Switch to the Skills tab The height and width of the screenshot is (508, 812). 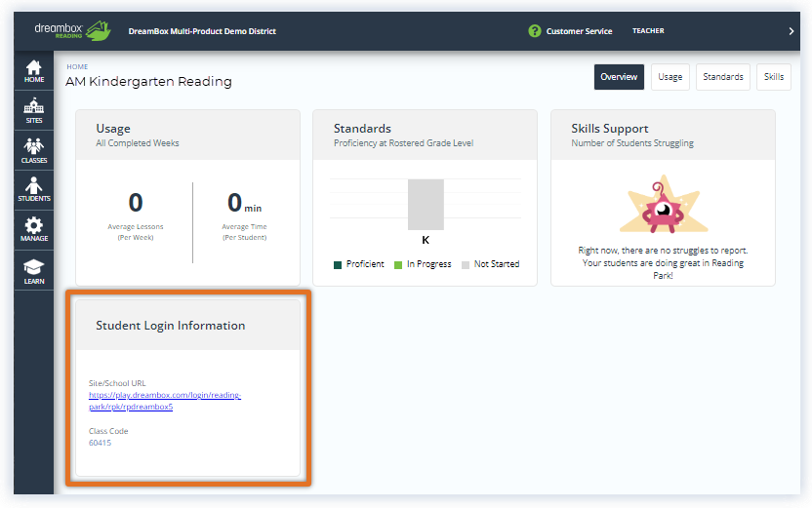774,77
